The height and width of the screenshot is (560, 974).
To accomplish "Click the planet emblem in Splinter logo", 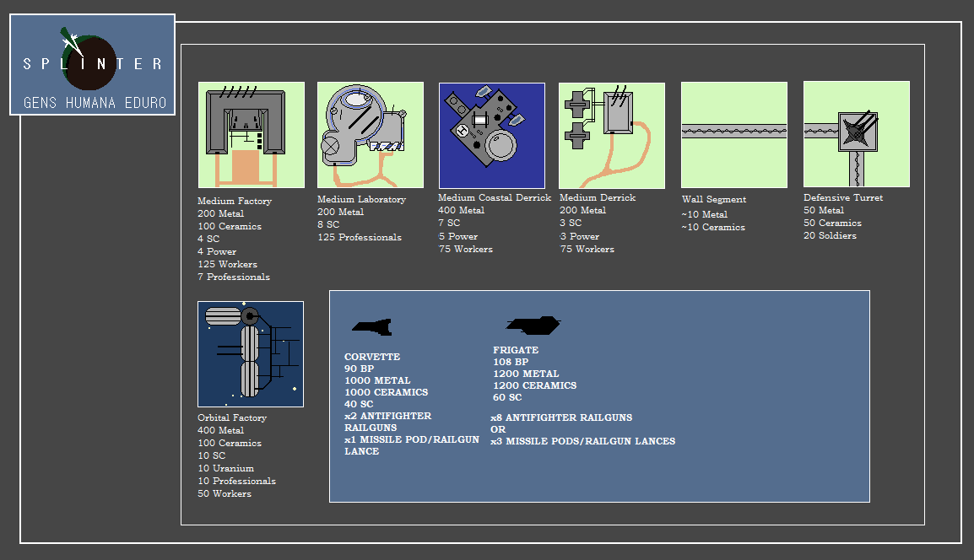I will coord(89,63).
